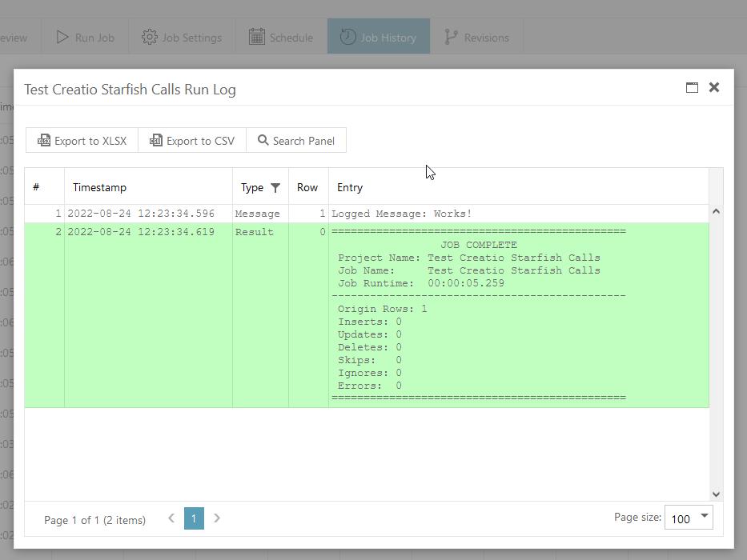Click the Run Job tab
The image size is (747, 560).
point(85,37)
